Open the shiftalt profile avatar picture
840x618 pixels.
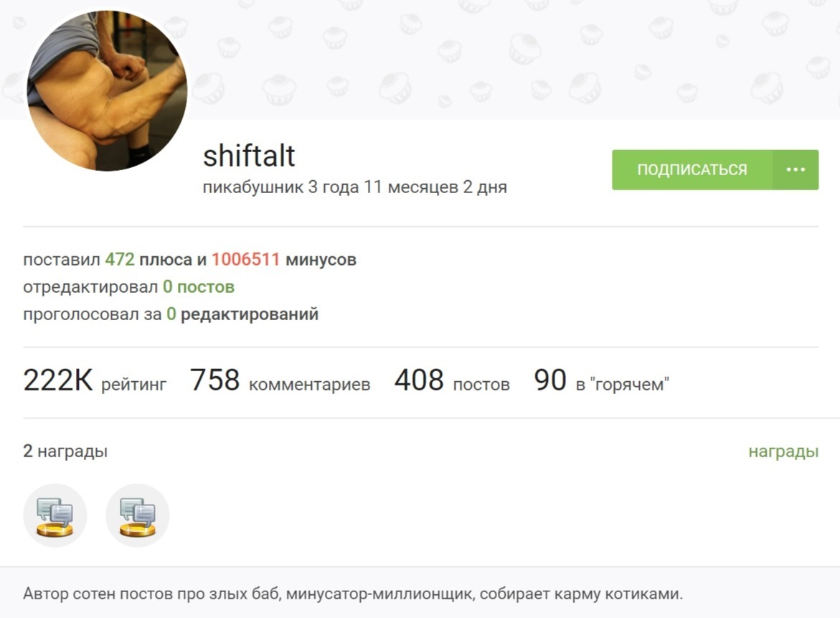(x=107, y=90)
